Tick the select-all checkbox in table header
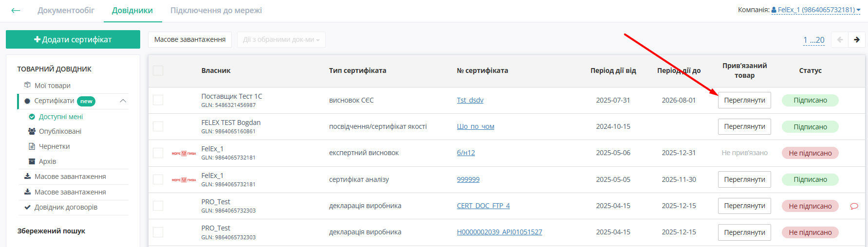 pyautogui.click(x=158, y=71)
